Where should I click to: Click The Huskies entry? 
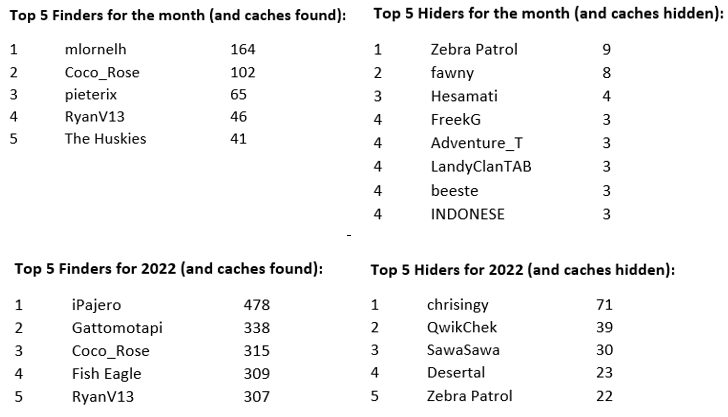point(105,139)
